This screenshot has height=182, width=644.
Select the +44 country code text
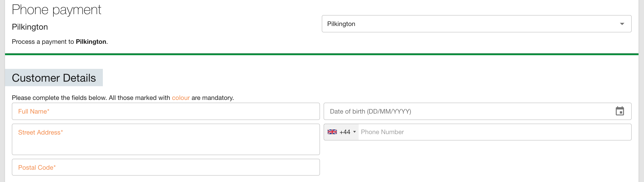[x=345, y=132]
